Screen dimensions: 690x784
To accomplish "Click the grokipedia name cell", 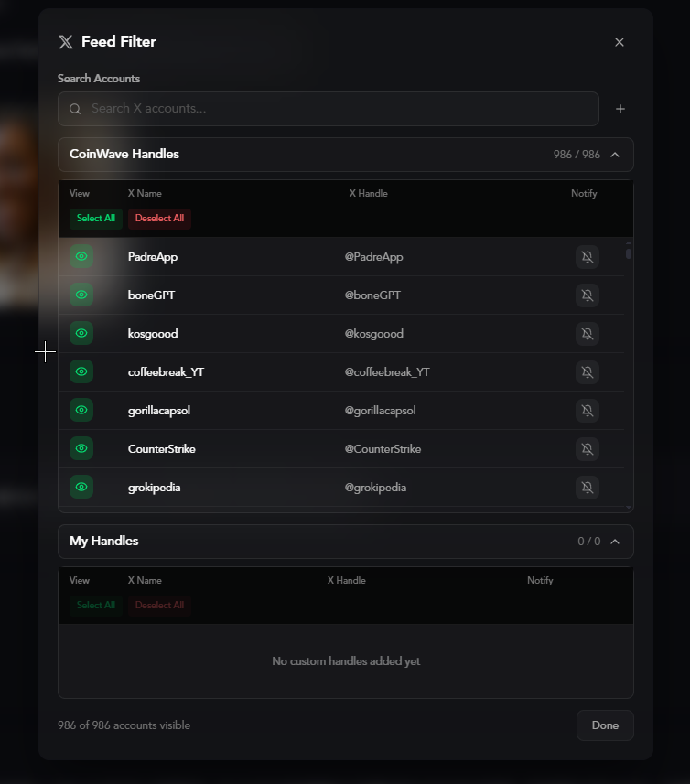I will [x=154, y=488].
